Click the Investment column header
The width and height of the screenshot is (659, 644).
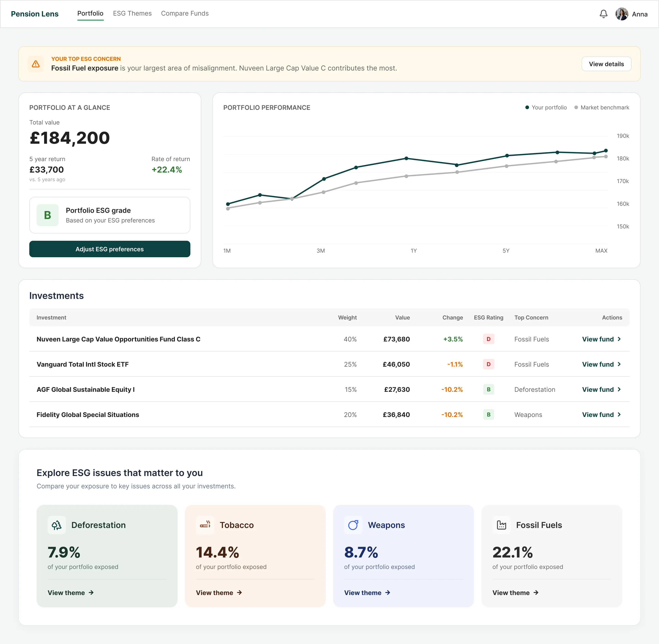click(x=51, y=318)
